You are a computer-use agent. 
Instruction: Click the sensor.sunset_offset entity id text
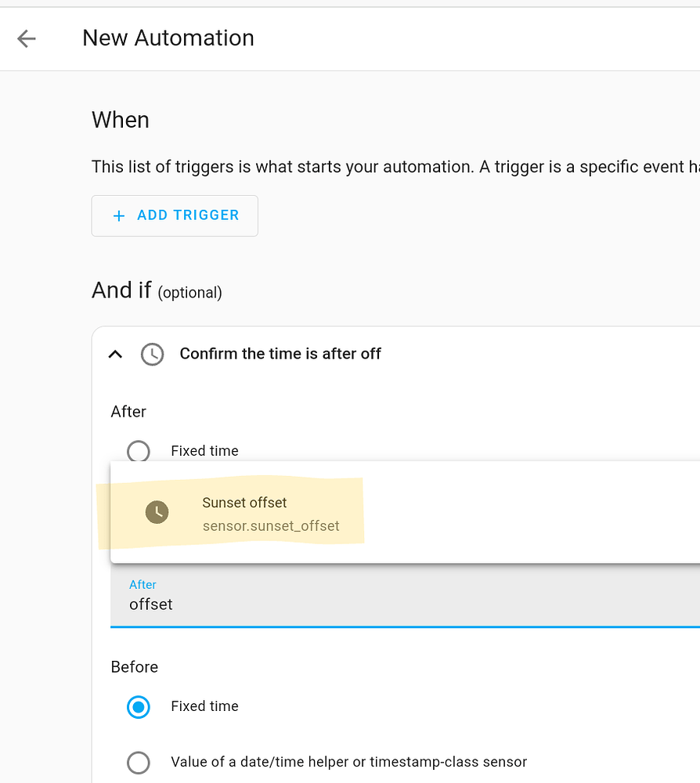(x=271, y=526)
